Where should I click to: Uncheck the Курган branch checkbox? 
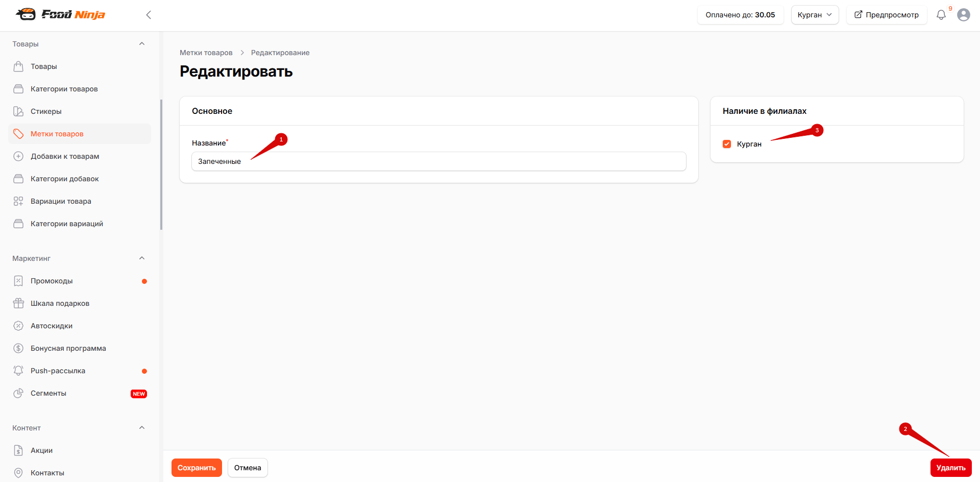pyautogui.click(x=727, y=144)
